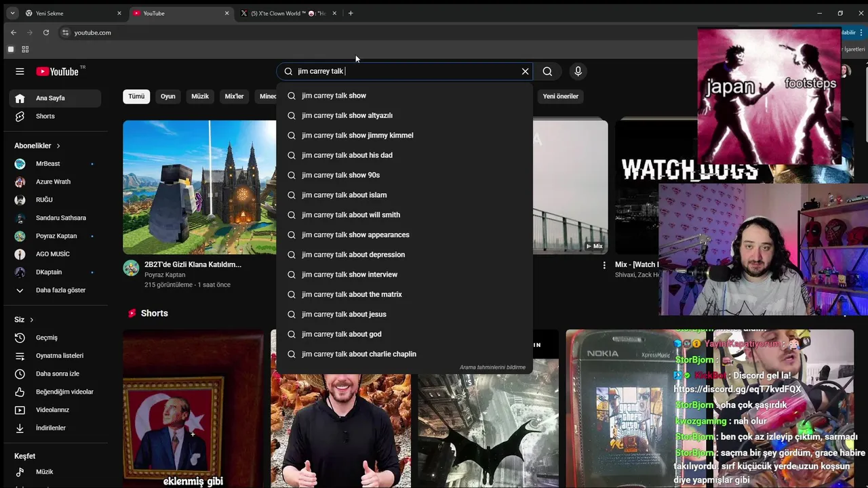Choose suggestion 'jim carrey talk about his dad'
The height and width of the screenshot is (488, 868).
pyautogui.click(x=404, y=155)
